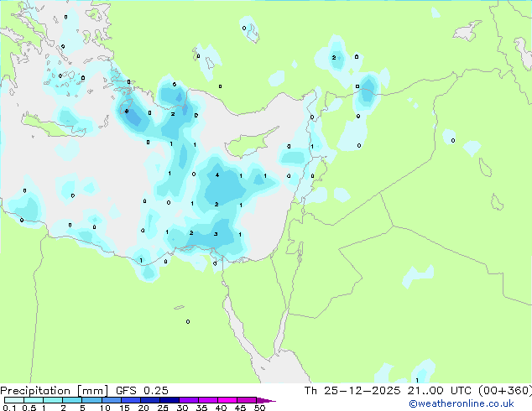Select the 20–25 mm legend swatch
Screen dimensions: 532x411
tap(149, 400)
